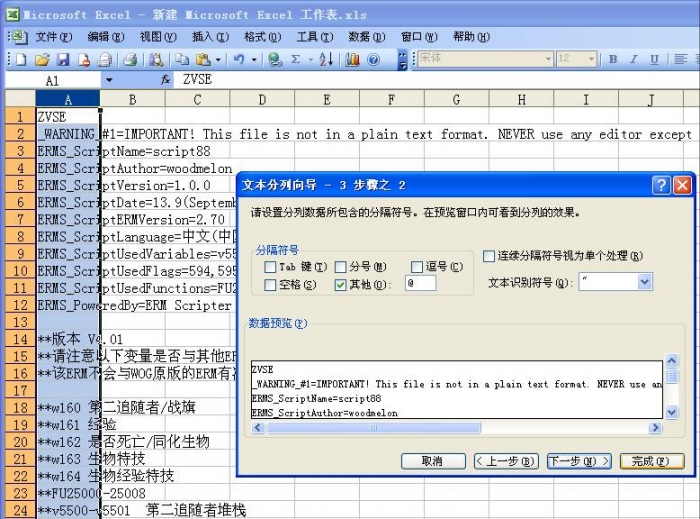The image size is (700, 519).
Task: Click the fx Insert Function icon
Action: pyautogui.click(x=165, y=80)
